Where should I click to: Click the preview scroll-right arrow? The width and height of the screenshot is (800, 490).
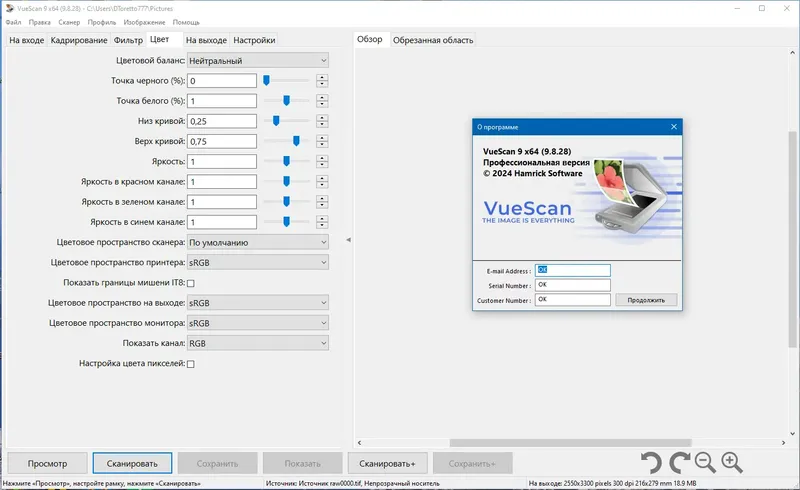point(784,443)
